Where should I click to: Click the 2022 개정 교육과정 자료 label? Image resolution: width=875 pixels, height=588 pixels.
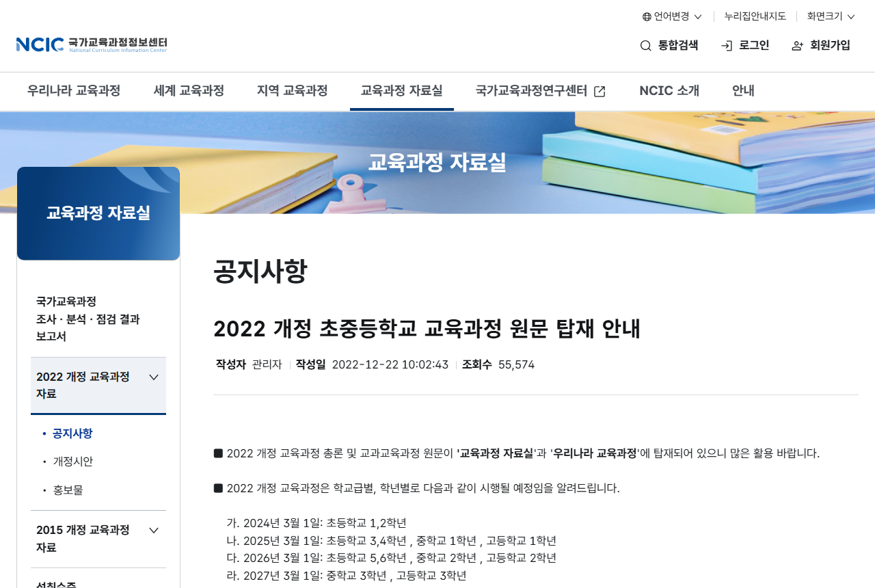(x=83, y=386)
